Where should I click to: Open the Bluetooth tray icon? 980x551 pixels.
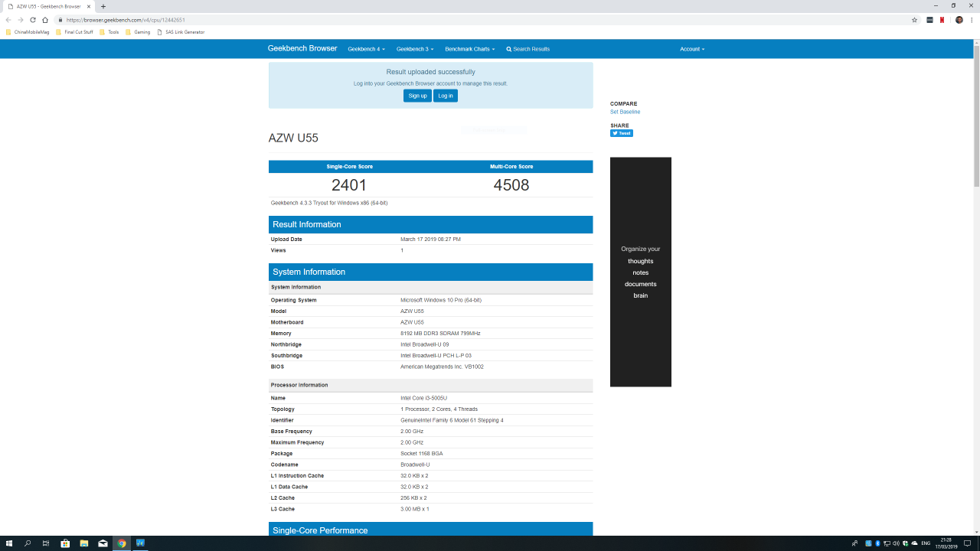[x=877, y=543]
